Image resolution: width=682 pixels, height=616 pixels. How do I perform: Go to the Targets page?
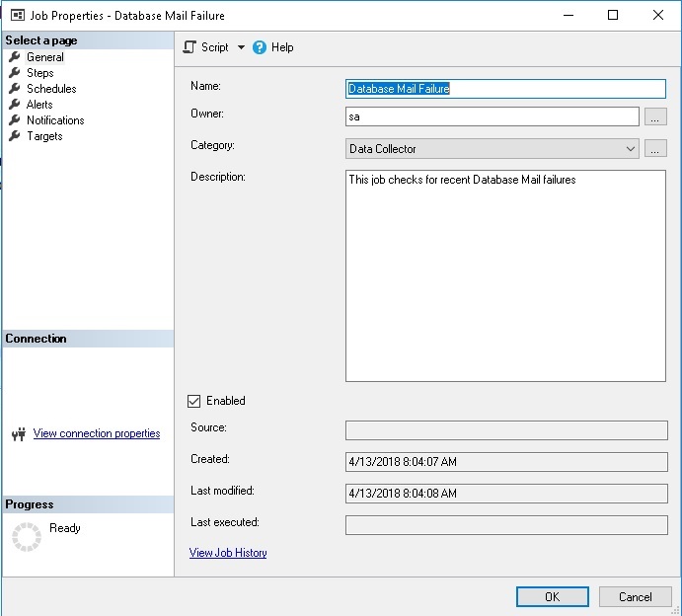(44, 136)
